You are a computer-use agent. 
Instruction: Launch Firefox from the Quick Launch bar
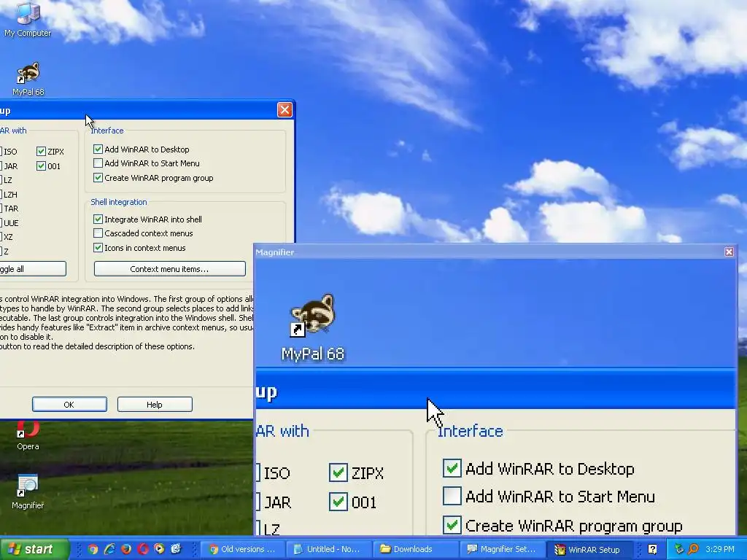click(x=126, y=549)
